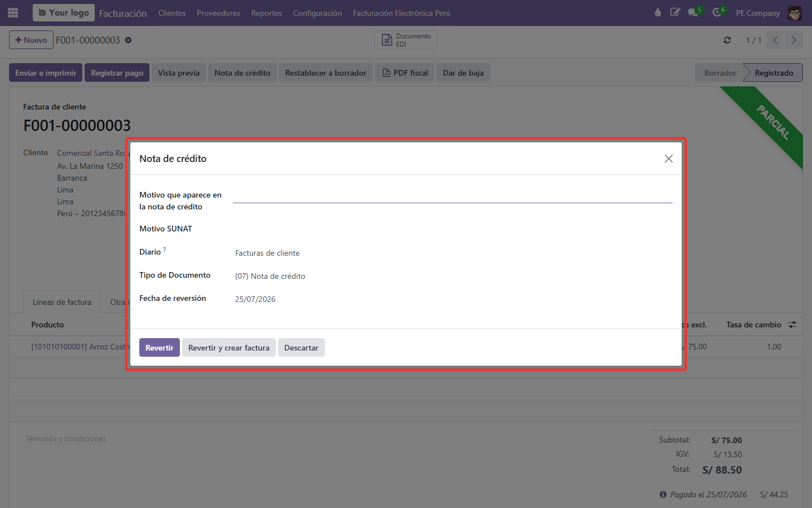Open the apps grid menu icon
This screenshot has width=812, height=508.
pyautogui.click(x=13, y=12)
